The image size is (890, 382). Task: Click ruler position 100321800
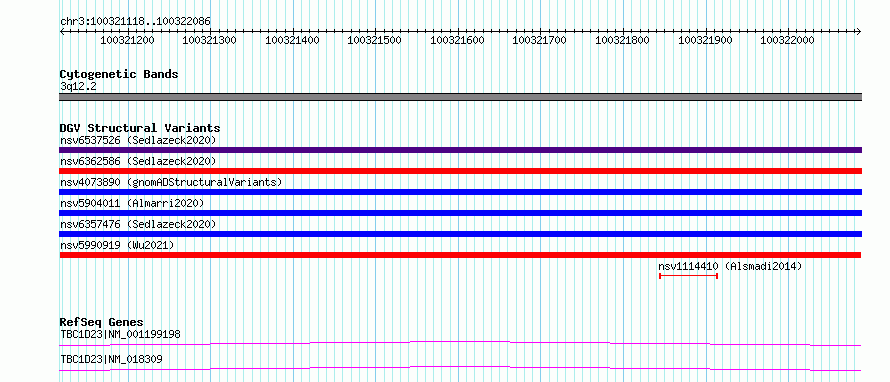pos(623,40)
